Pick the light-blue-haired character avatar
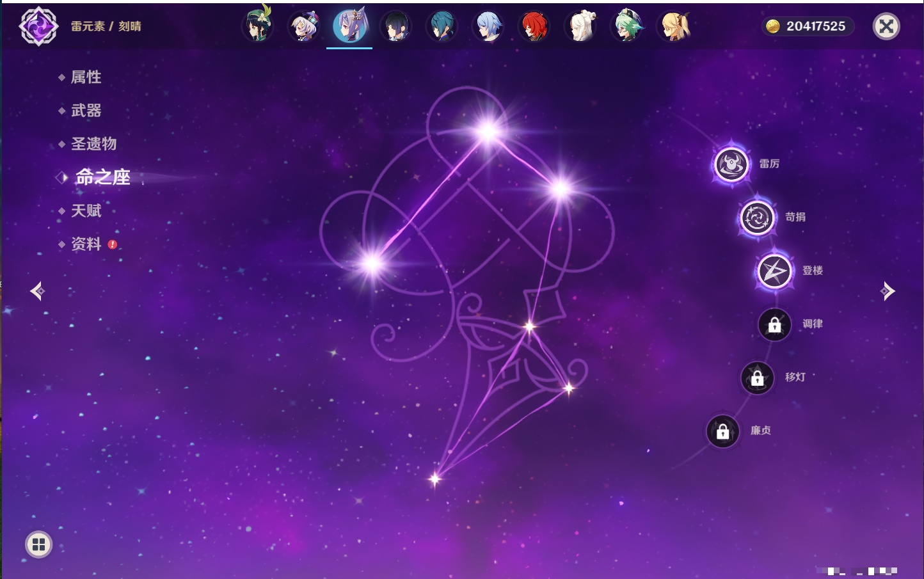 pyautogui.click(x=488, y=27)
